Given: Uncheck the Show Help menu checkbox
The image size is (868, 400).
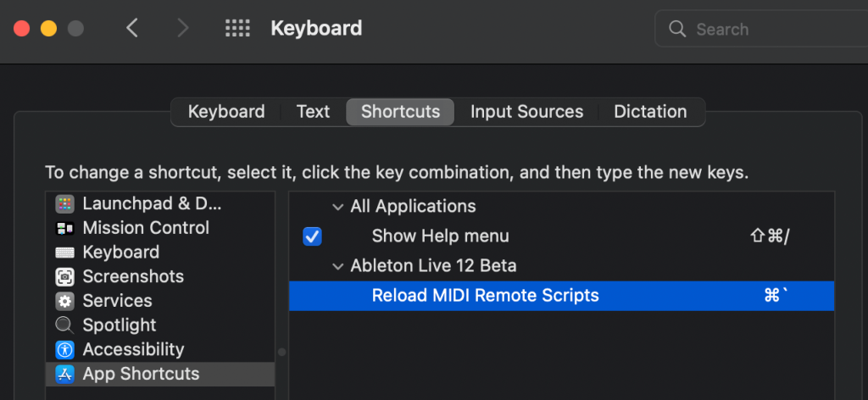Looking at the screenshot, I should tap(312, 236).
